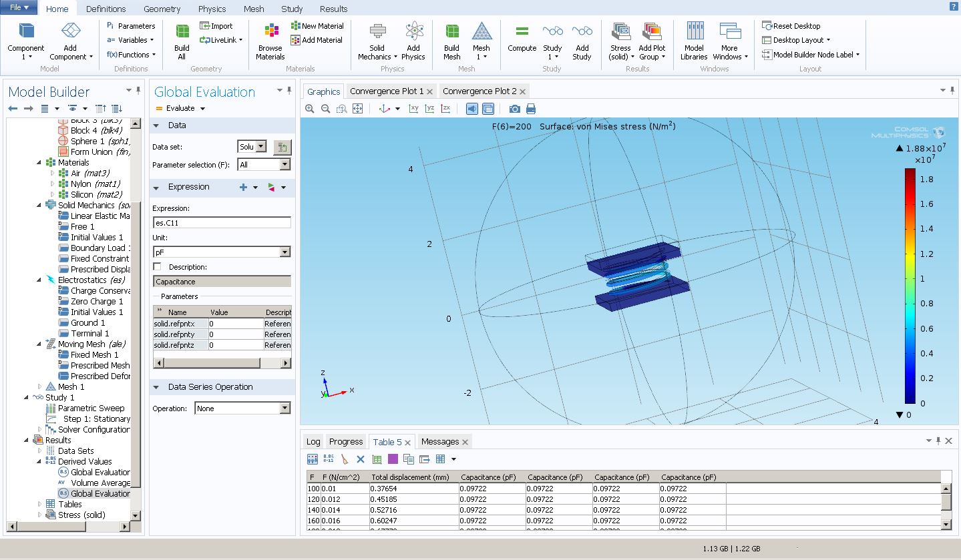
Task: Open the Geometry ribbon tab
Action: pos(162,9)
